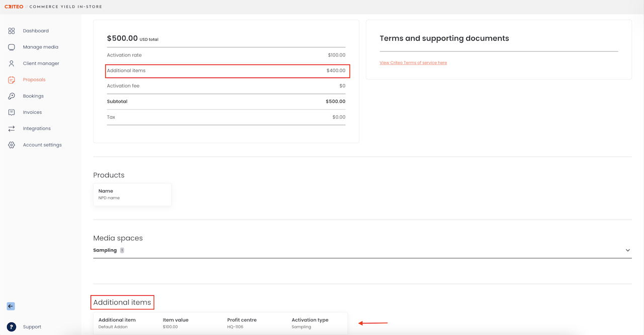644x335 pixels.
Task: Expand the Sampling media space chevron
Action: [x=627, y=250]
